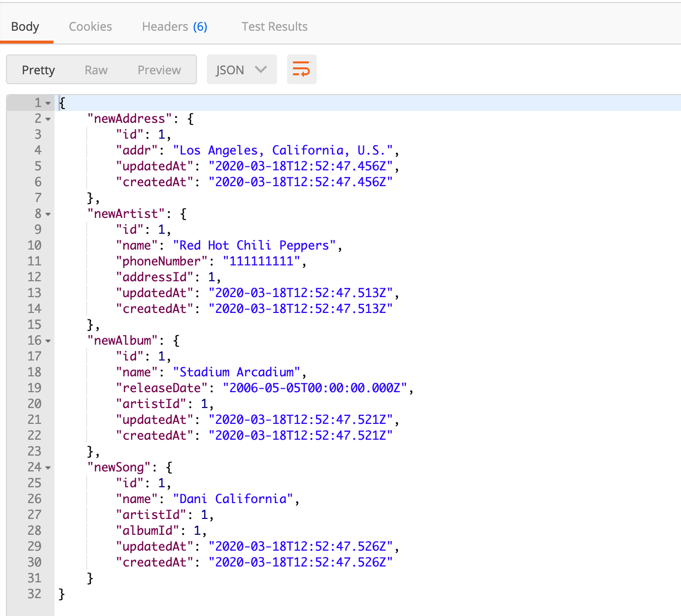The width and height of the screenshot is (681, 616).
Task: Toggle the line wrap icon
Action: [x=301, y=69]
